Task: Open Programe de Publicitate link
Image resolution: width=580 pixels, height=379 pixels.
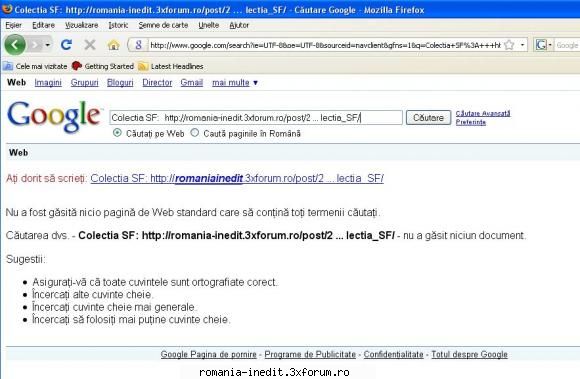Action: [310, 354]
